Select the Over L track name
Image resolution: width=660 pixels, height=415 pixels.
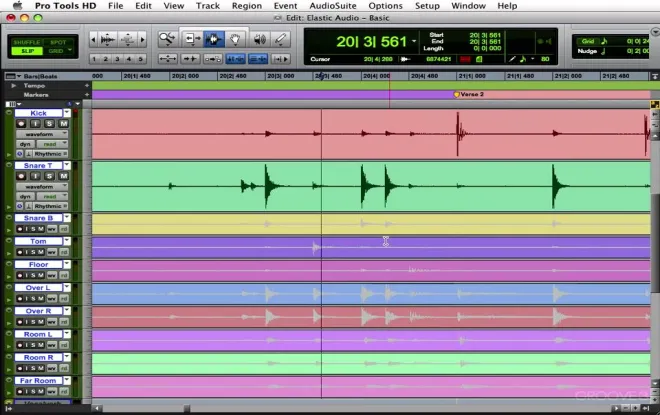click(x=38, y=287)
